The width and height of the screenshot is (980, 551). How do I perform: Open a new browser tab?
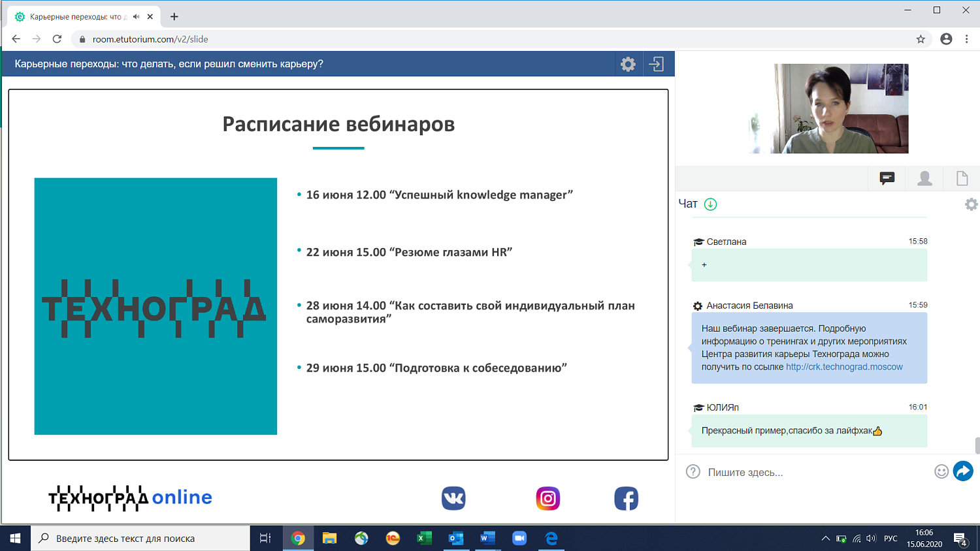click(174, 17)
